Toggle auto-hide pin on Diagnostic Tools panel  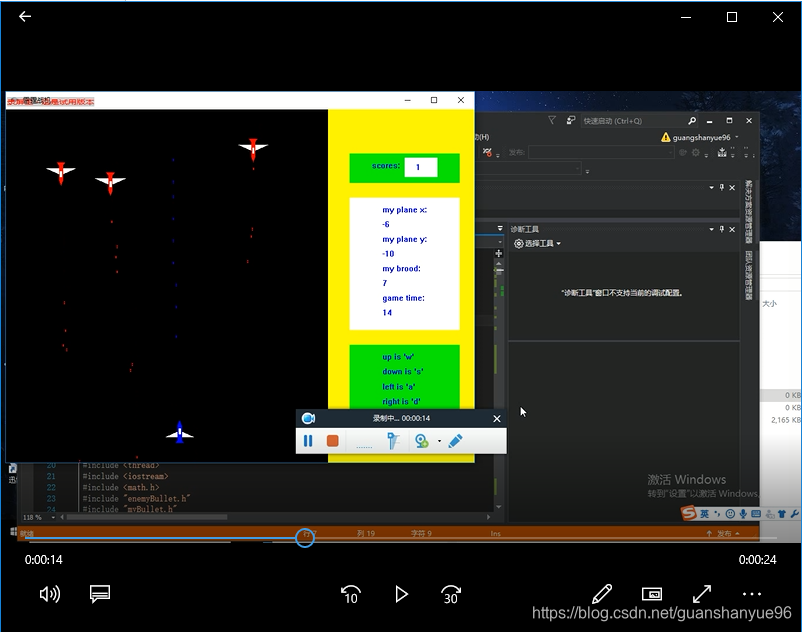pyautogui.click(x=722, y=229)
